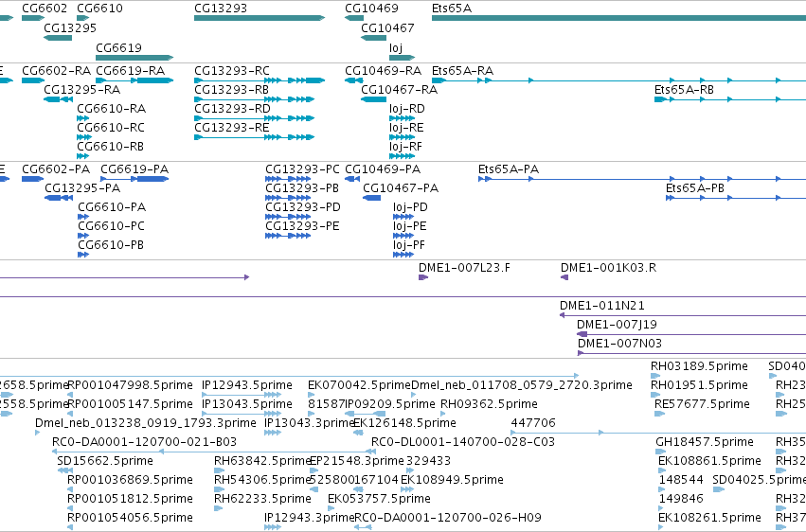Select protein CG13293-PD
Viewport: 806px width, 532px height.
coord(303,207)
